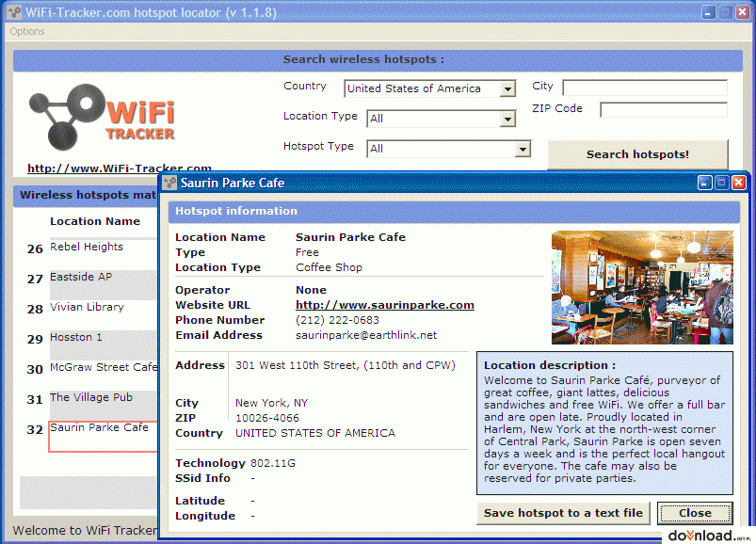756x544 pixels.
Task: Open the WiFi-Tracker.com website link
Action: pos(119,168)
